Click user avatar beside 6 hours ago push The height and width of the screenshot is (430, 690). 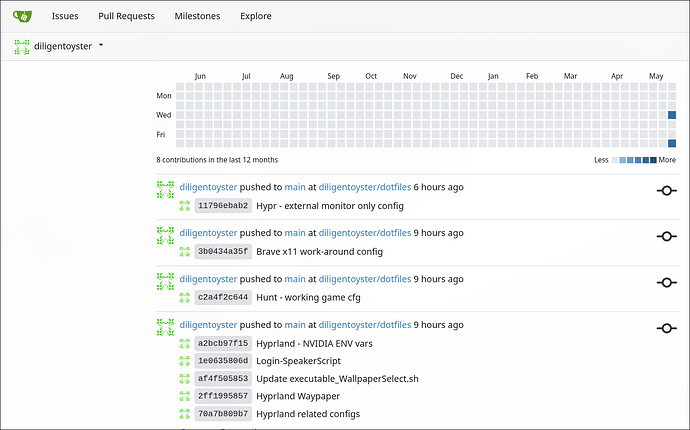(x=165, y=189)
